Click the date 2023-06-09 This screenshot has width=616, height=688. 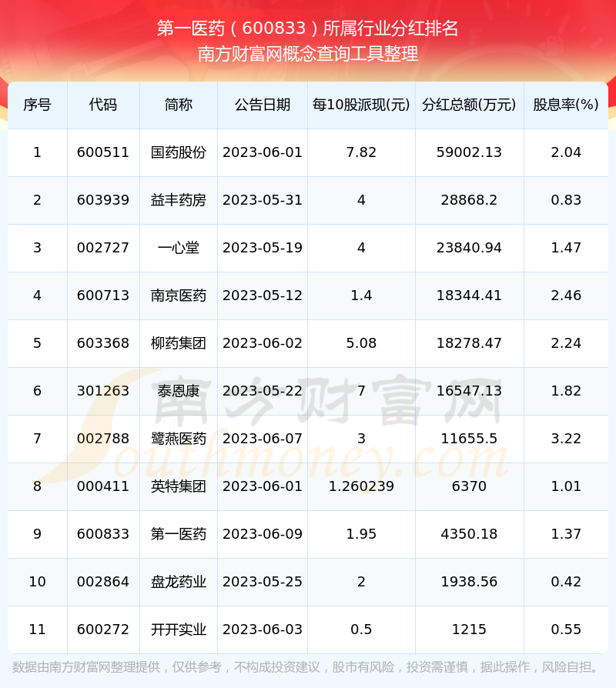pyautogui.click(x=263, y=534)
